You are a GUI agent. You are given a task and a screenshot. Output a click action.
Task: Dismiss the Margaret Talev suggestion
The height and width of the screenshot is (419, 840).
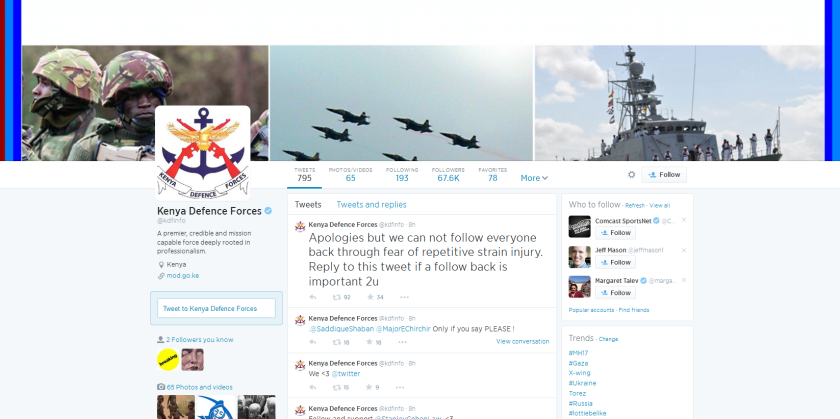[684, 280]
